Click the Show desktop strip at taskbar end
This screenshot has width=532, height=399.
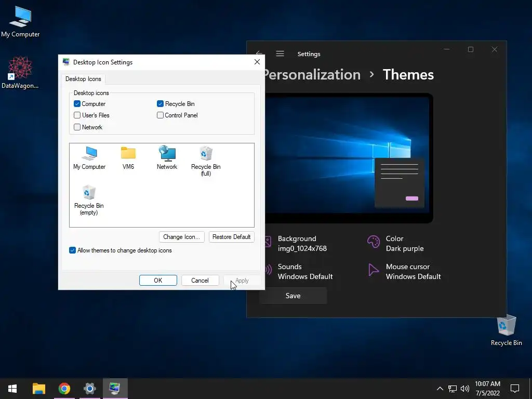[x=530, y=389]
